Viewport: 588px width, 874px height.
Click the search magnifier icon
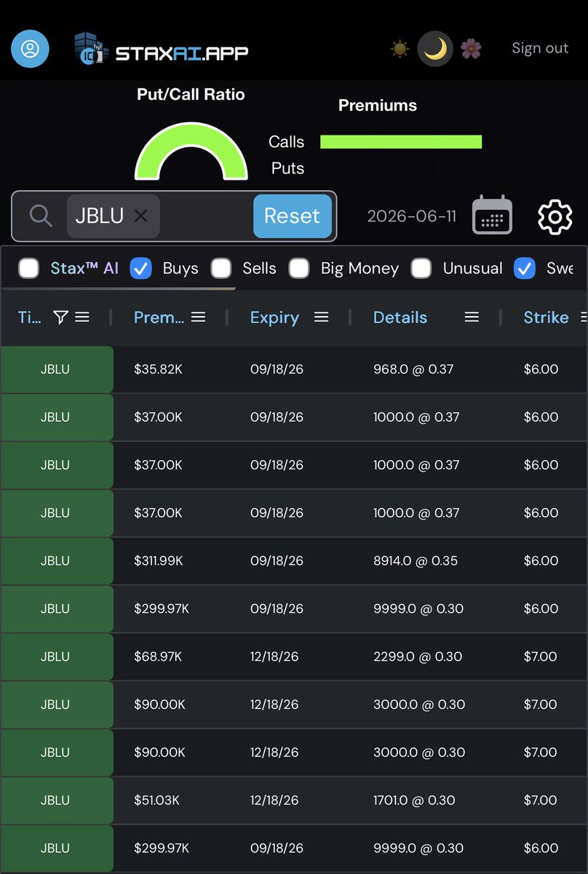(x=40, y=216)
